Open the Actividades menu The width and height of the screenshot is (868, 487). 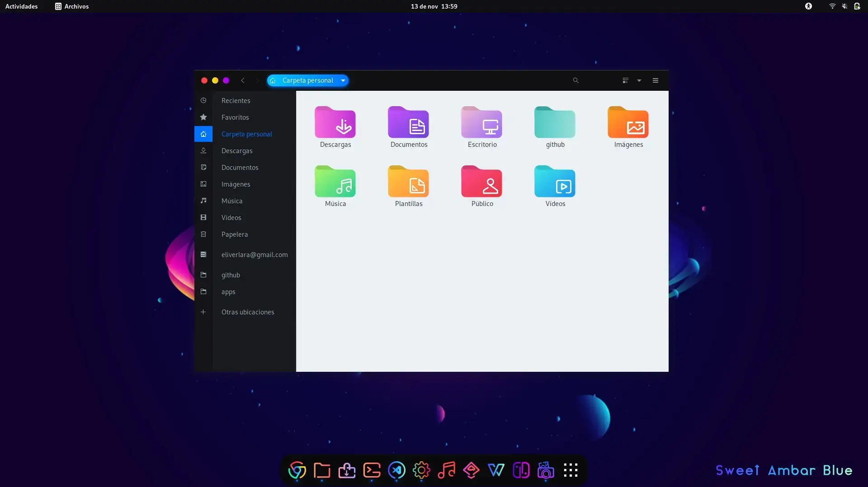21,6
